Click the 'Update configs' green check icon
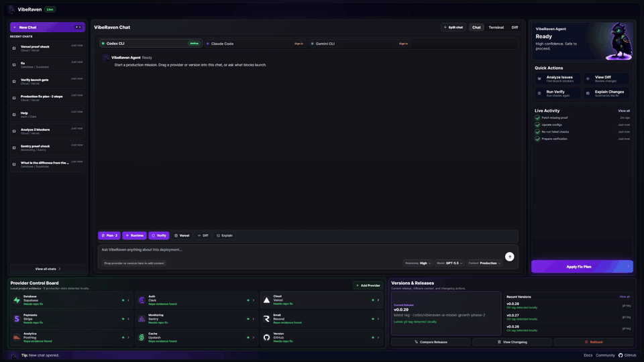Image resolution: width=644 pixels, height=362 pixels. point(537,125)
